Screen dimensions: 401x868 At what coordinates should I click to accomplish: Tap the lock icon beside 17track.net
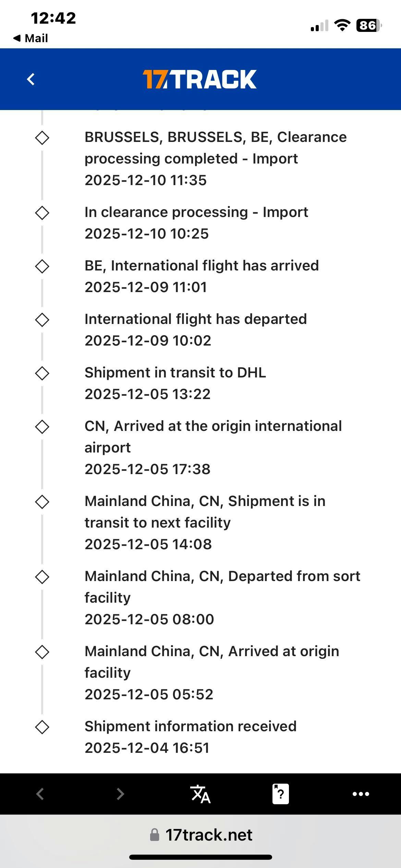tap(155, 835)
